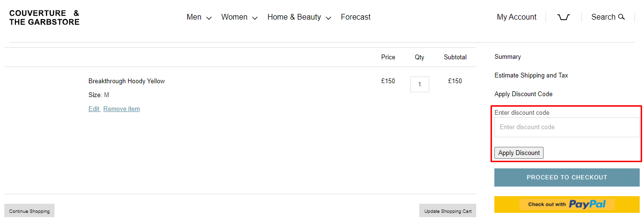This screenshot has height=221, width=644.
Task: Click the quantity field showing 1
Action: (419, 84)
